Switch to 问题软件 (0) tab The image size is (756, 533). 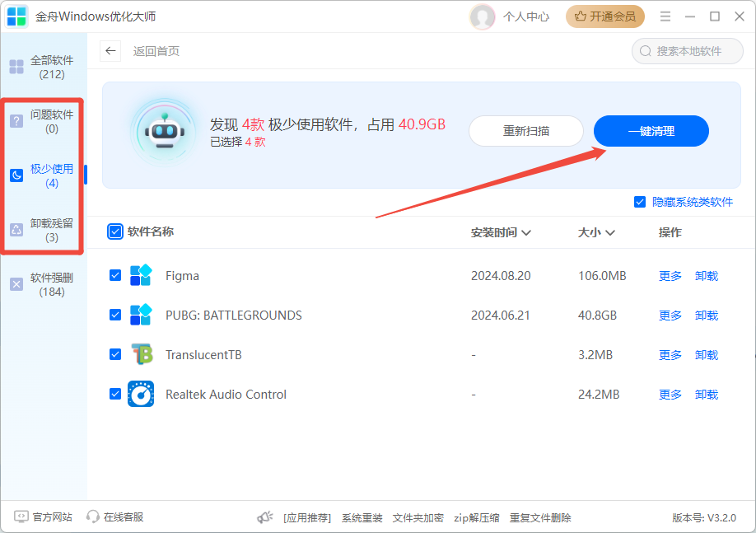coord(44,122)
